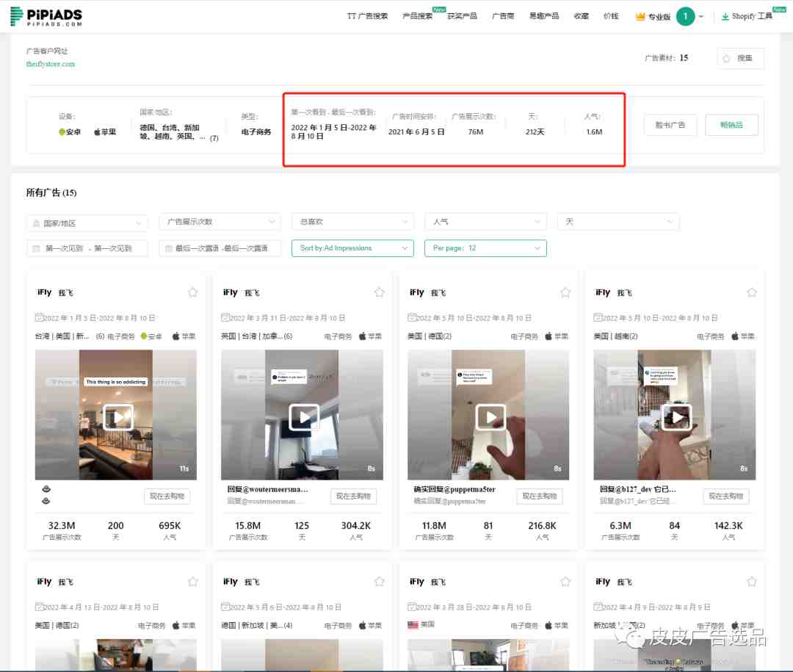
Task: Expand the 国家/地区 filter dropdown
Action: [87, 223]
